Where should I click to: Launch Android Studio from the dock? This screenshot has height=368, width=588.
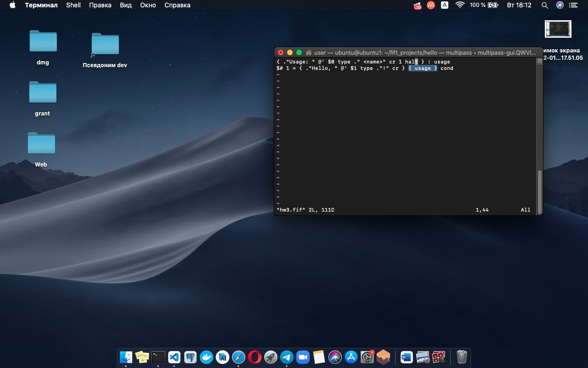pos(222,357)
